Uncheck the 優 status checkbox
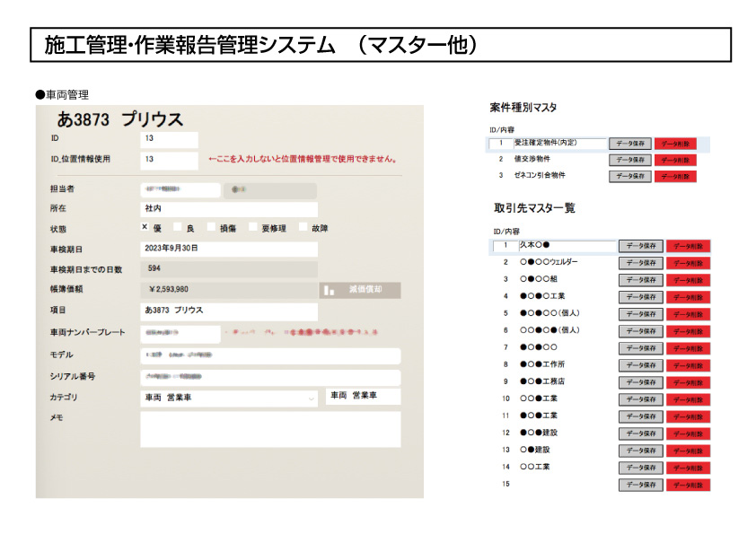 point(145,227)
